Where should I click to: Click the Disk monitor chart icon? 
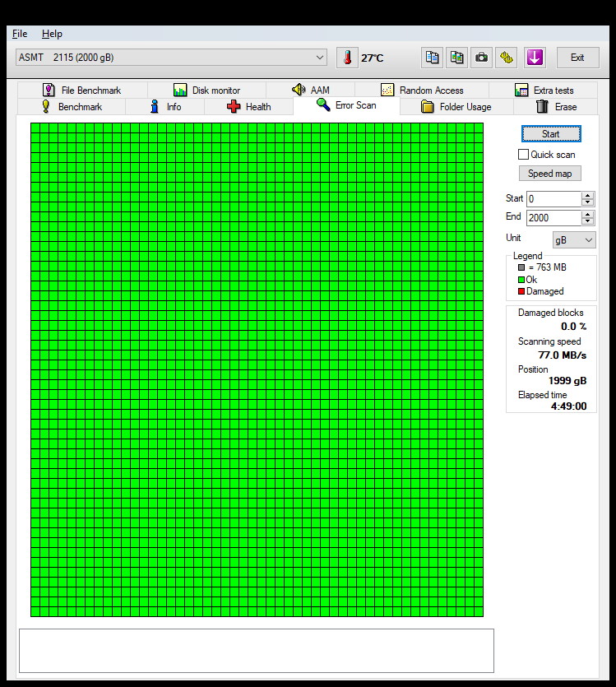180,90
